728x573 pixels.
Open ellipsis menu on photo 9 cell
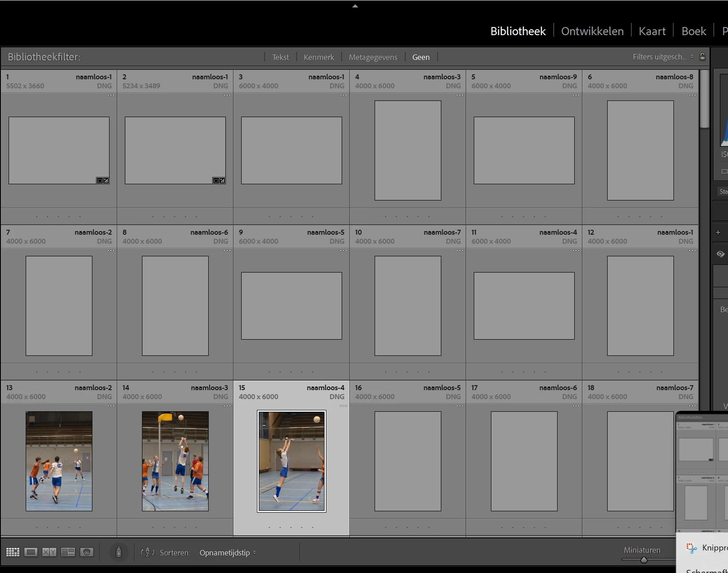[x=343, y=250]
